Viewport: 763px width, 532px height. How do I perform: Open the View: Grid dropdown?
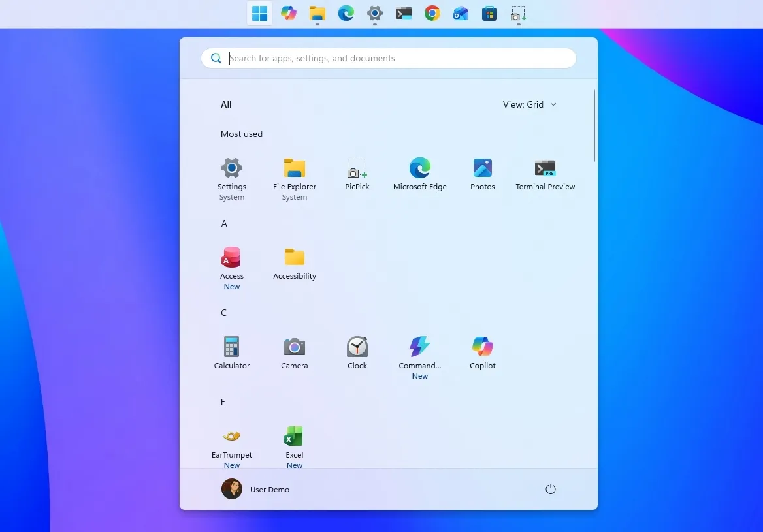tap(529, 104)
